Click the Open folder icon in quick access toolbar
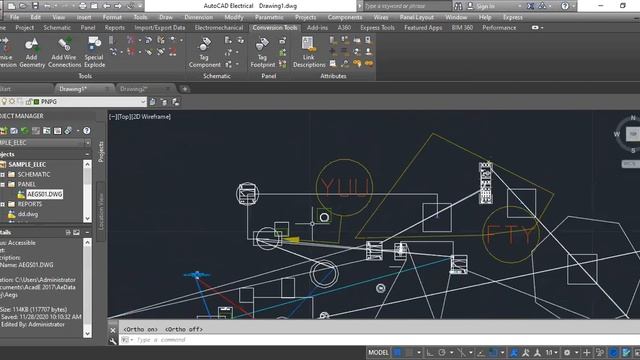 point(23,6)
